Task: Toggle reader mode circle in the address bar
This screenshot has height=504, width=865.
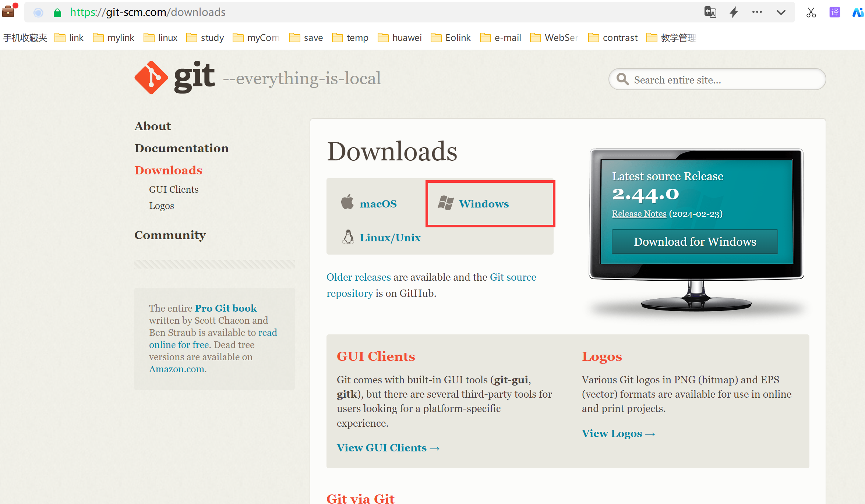Action: pyautogui.click(x=38, y=12)
